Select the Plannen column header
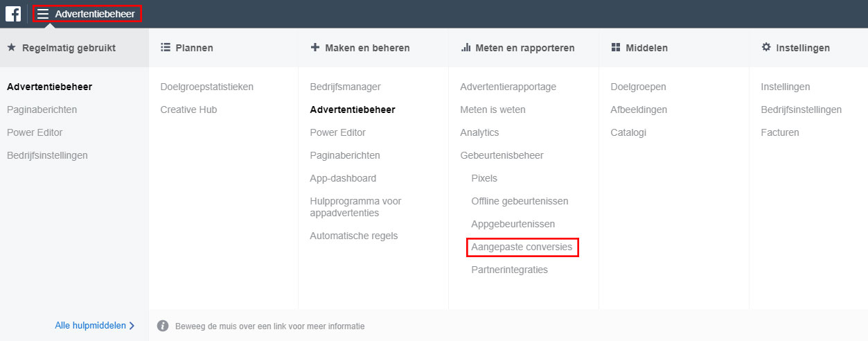This screenshot has height=341, width=868. [x=195, y=48]
